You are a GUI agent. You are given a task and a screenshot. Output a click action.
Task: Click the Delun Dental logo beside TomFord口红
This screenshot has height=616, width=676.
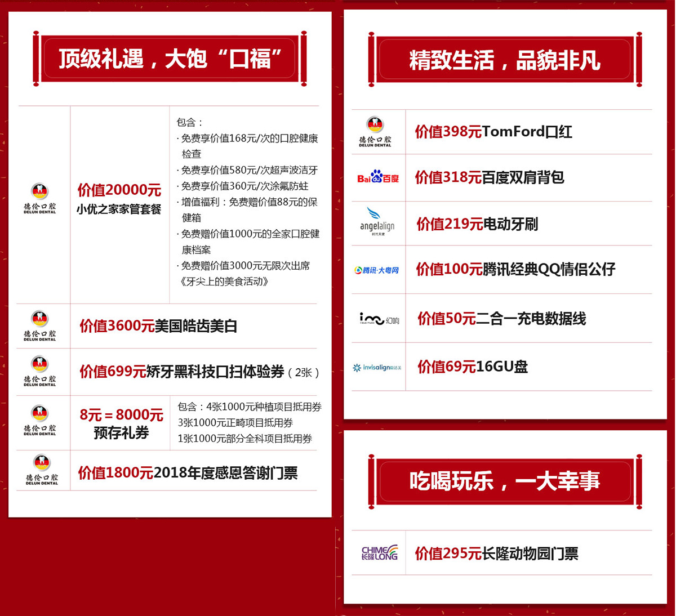[x=375, y=131]
